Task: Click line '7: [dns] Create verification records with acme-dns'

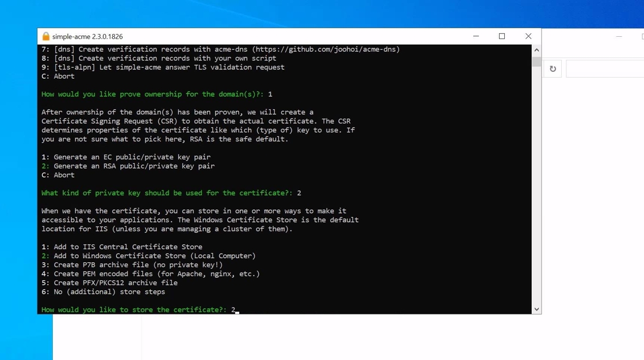Action: 221,49
